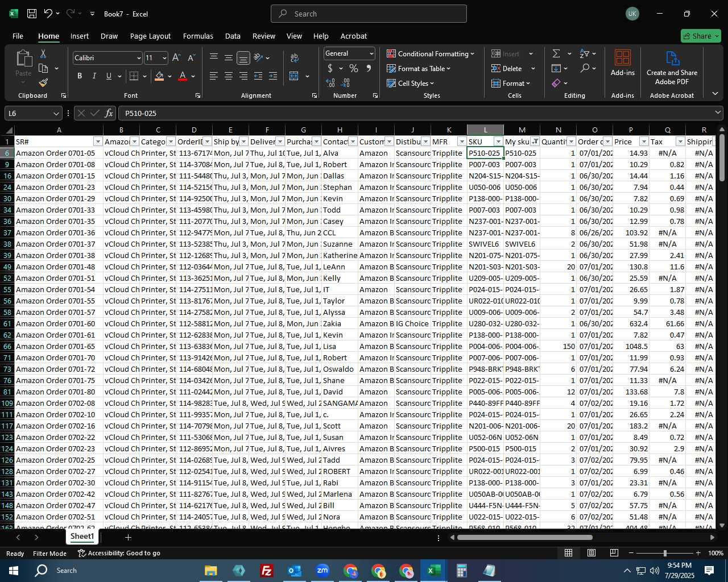This screenshot has width=728, height=582.
Task: Click Cell Styles button
Action: pos(410,83)
